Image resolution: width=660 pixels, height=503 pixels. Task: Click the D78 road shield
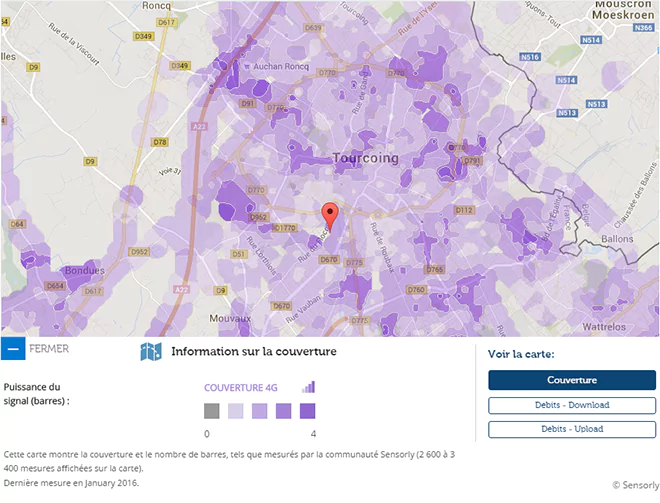click(x=160, y=142)
